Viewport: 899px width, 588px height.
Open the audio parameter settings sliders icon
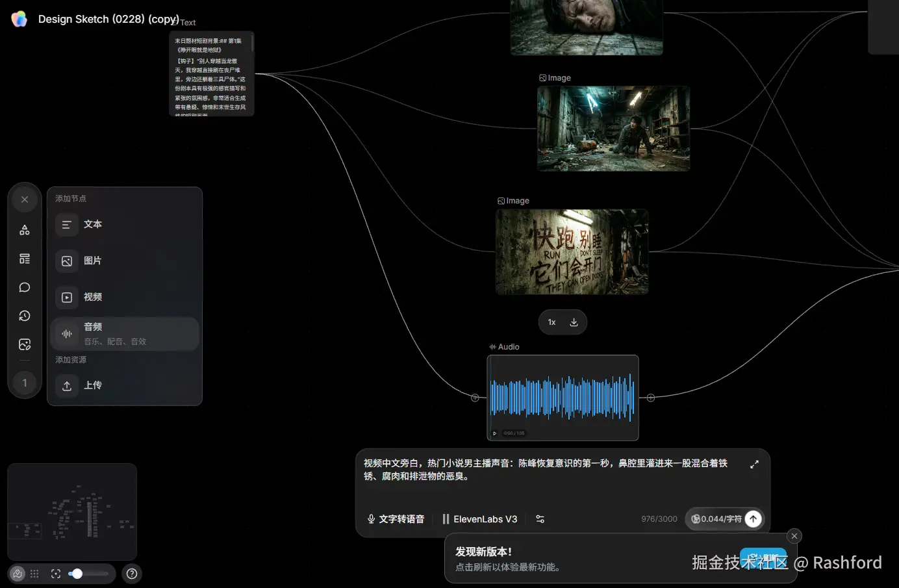540,519
